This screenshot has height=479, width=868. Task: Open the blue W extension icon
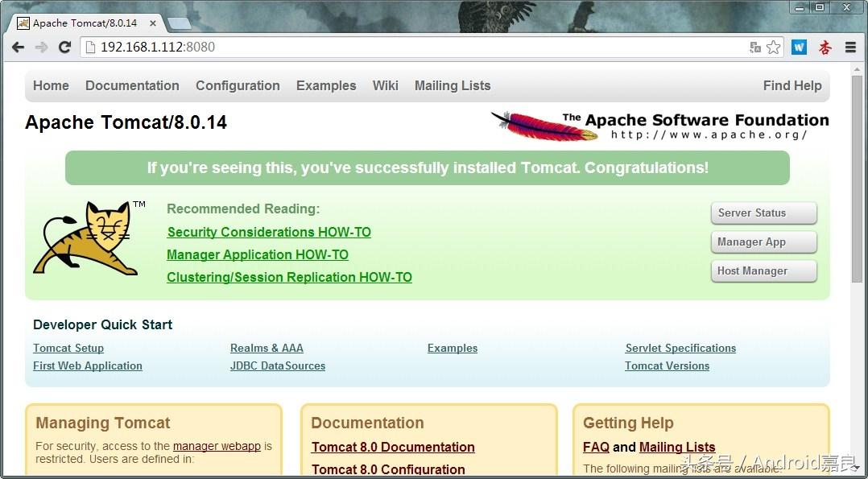point(799,47)
